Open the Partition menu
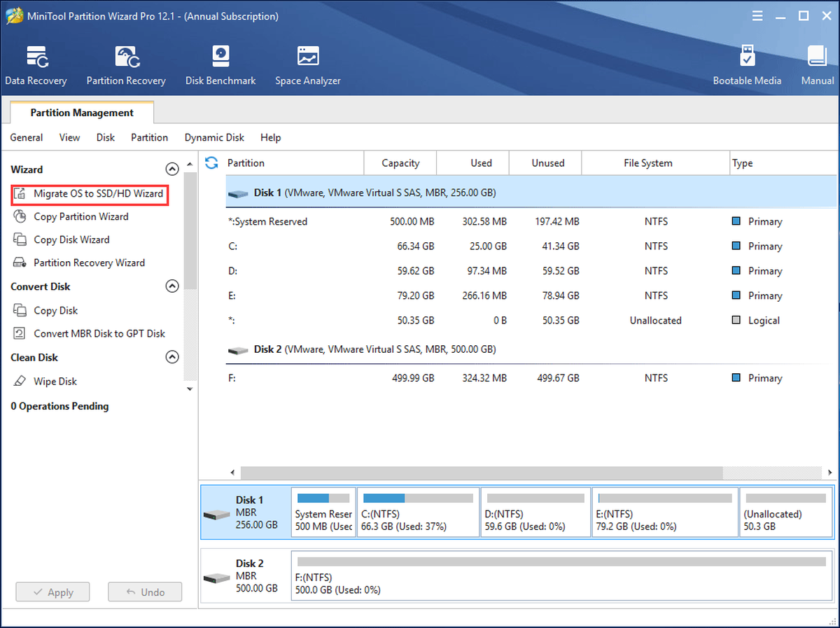Viewport: 840px width, 628px height. click(150, 137)
